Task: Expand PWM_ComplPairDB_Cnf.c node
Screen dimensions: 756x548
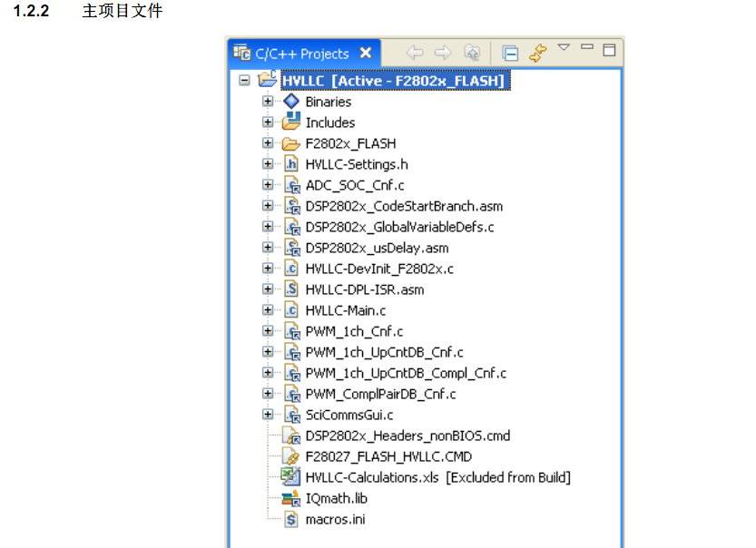Action: coord(268,393)
